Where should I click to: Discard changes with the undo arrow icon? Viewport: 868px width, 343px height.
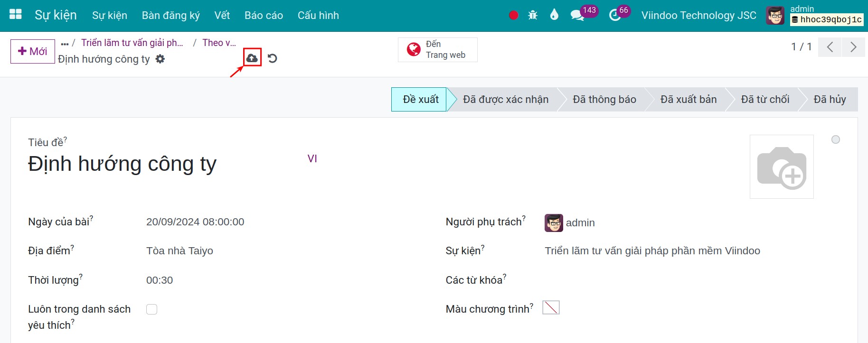click(x=272, y=58)
